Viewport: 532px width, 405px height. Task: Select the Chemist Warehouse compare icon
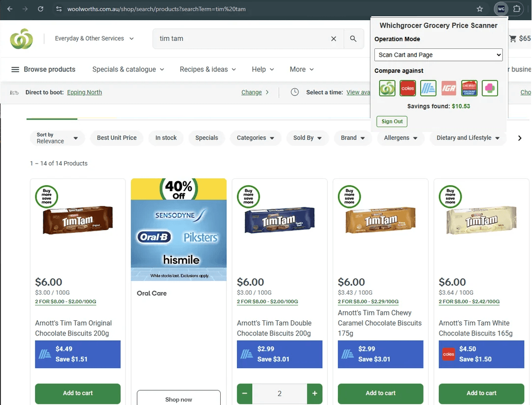pyautogui.click(x=469, y=88)
